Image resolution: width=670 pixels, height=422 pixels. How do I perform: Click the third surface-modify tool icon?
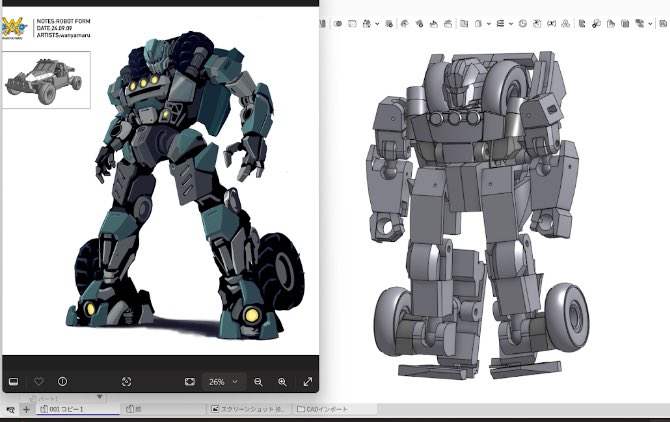point(434,24)
